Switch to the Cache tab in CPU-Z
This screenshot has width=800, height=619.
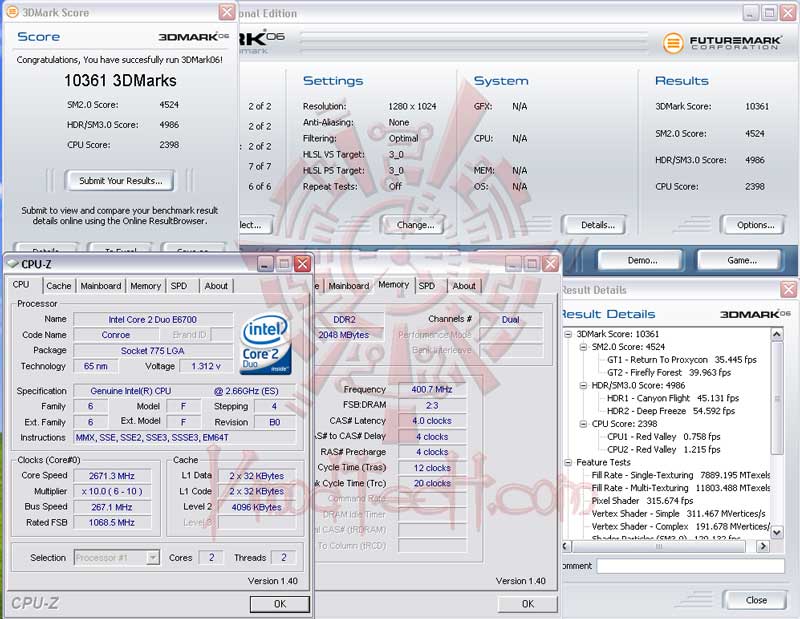(x=59, y=286)
